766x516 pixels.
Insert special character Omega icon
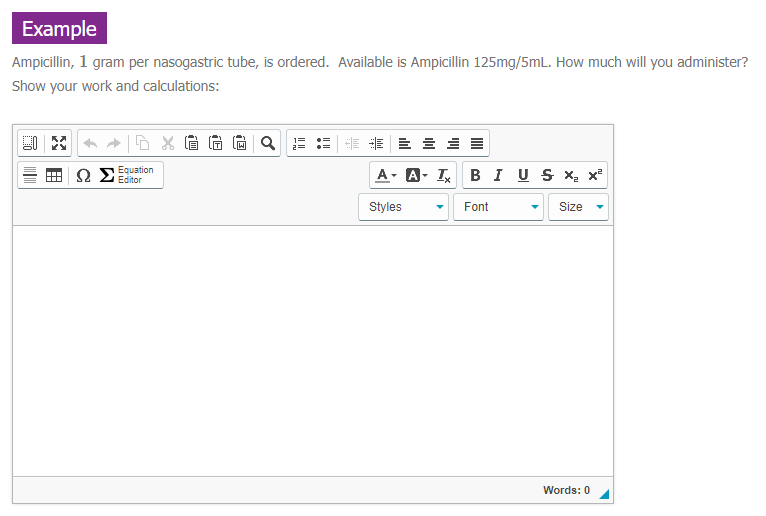click(84, 175)
